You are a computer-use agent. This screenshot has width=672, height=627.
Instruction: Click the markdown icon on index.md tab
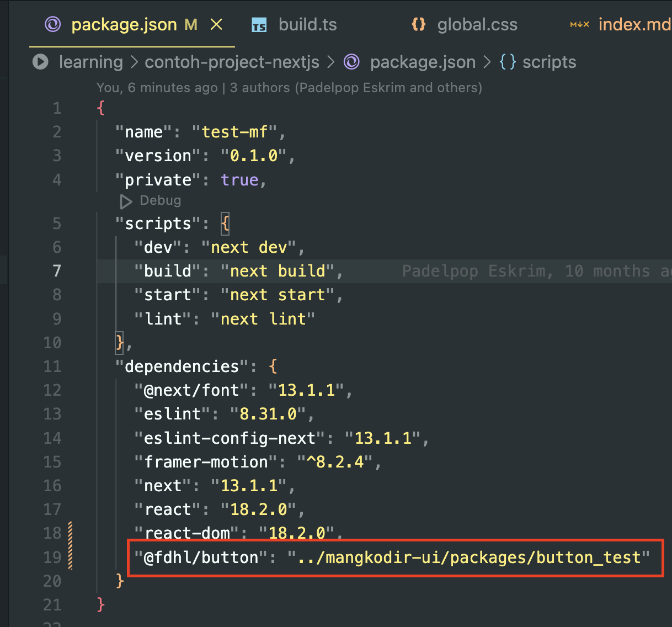579,24
